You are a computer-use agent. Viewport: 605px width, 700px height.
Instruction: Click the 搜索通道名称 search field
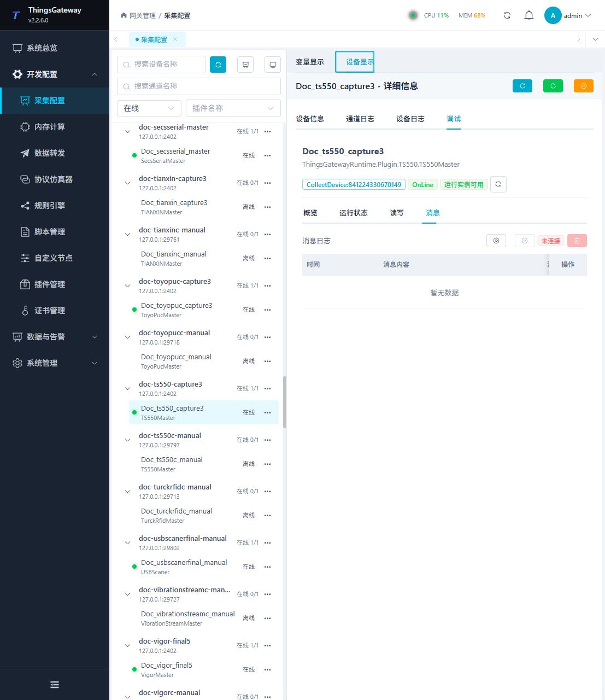[x=199, y=86]
